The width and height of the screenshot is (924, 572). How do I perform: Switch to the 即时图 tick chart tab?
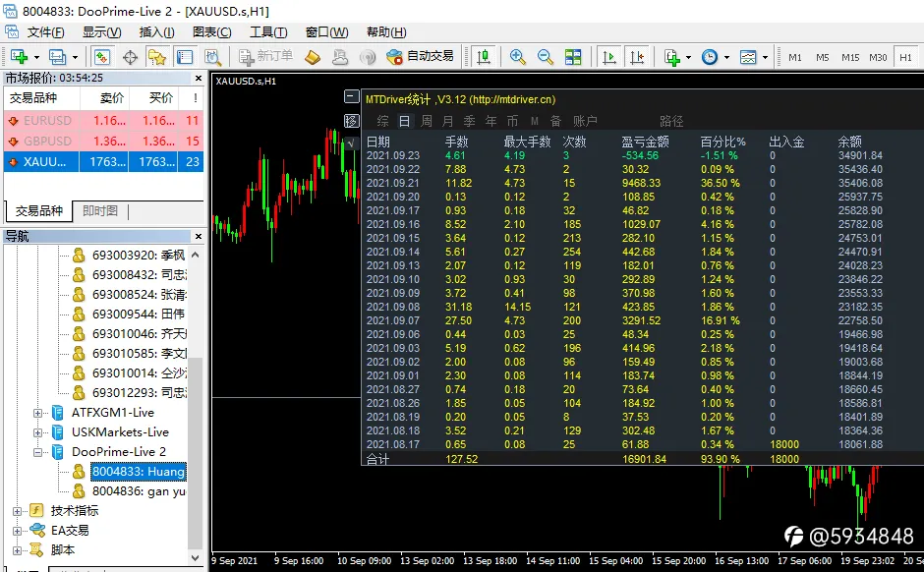point(99,211)
